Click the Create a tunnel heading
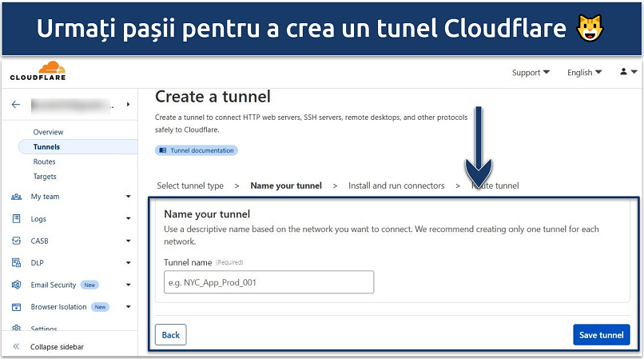This screenshot has width=644, height=359. tap(213, 97)
